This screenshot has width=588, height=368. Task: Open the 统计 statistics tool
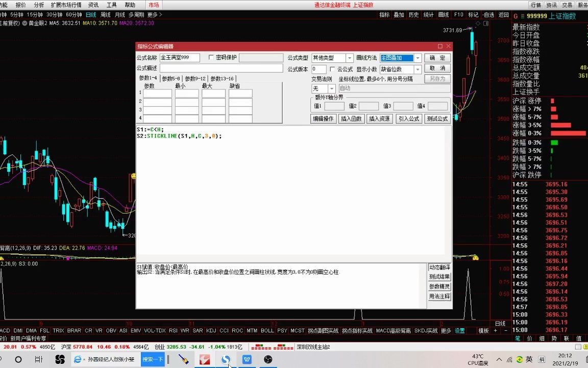428,16
